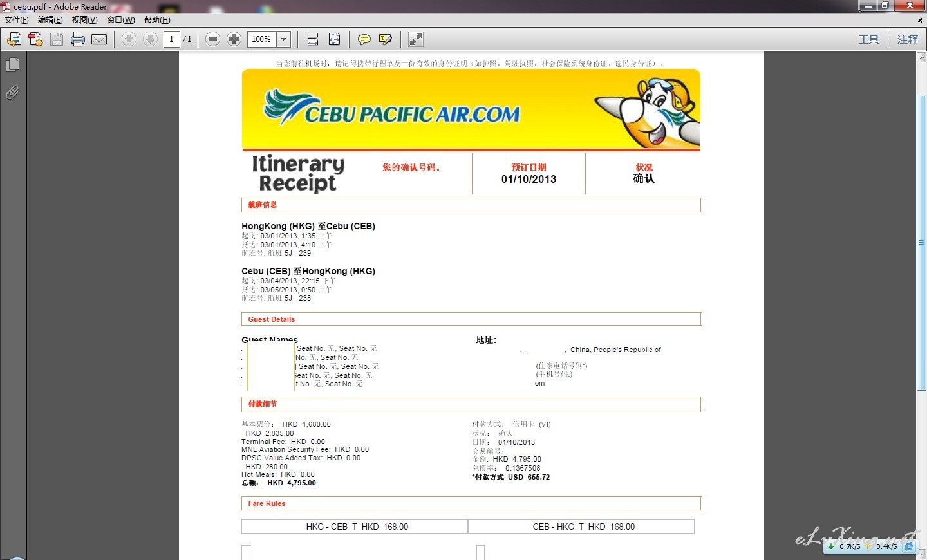Open the 窗口(W) menu
927x560 pixels.
click(120, 20)
